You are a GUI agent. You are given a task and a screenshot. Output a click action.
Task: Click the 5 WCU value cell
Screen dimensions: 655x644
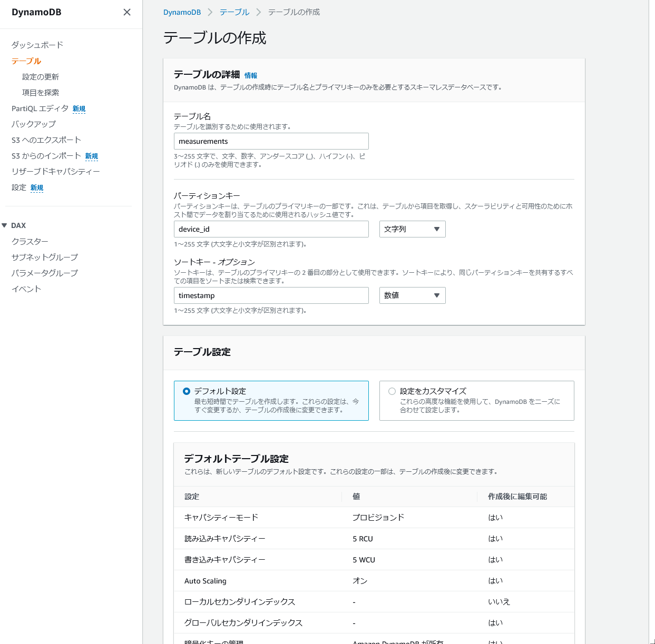coord(364,560)
